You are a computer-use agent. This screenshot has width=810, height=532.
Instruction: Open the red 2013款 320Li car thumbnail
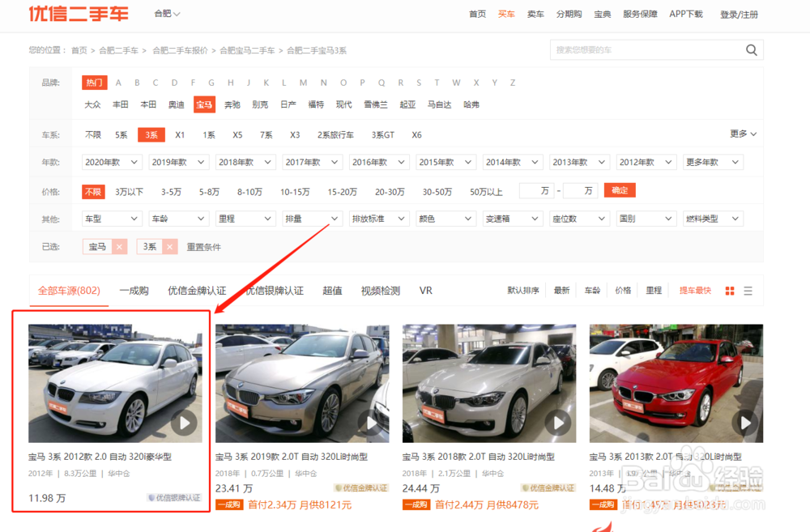point(676,383)
